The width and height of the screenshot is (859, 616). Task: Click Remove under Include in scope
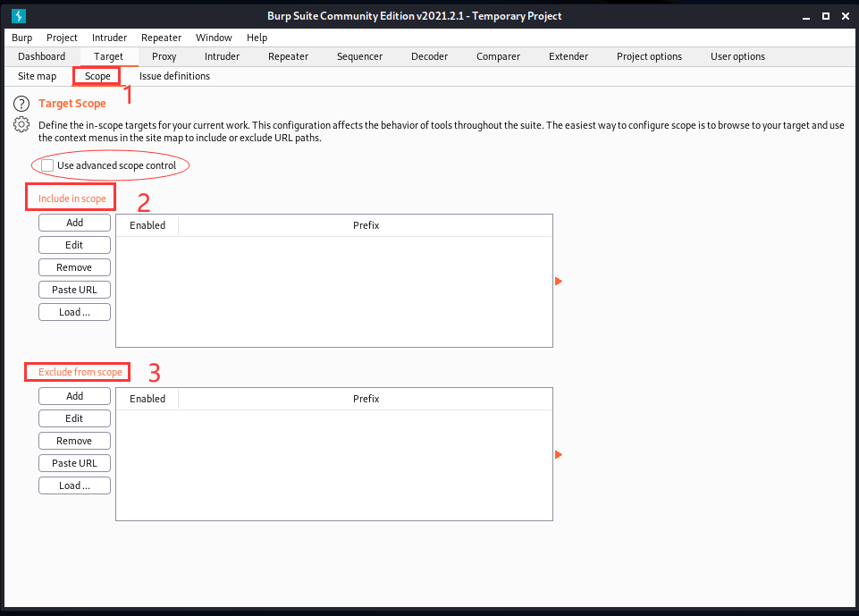coord(74,267)
